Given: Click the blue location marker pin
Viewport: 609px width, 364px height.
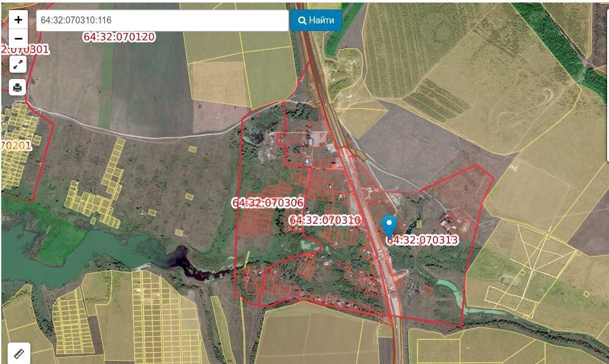Looking at the screenshot, I should (390, 225).
